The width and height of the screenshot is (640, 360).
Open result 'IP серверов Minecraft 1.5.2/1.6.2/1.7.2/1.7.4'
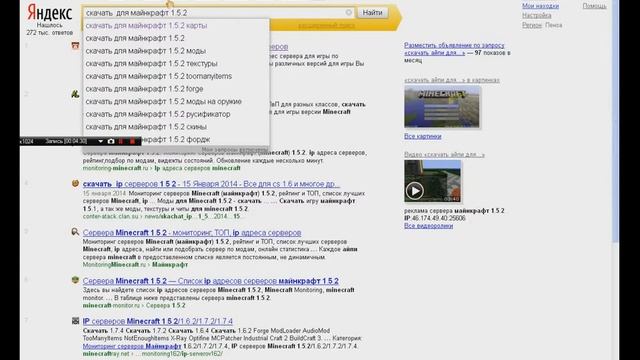tap(158, 321)
